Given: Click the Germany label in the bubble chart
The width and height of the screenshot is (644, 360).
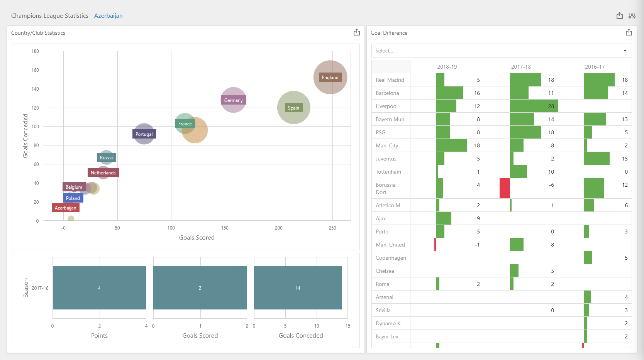Looking at the screenshot, I should point(233,100).
